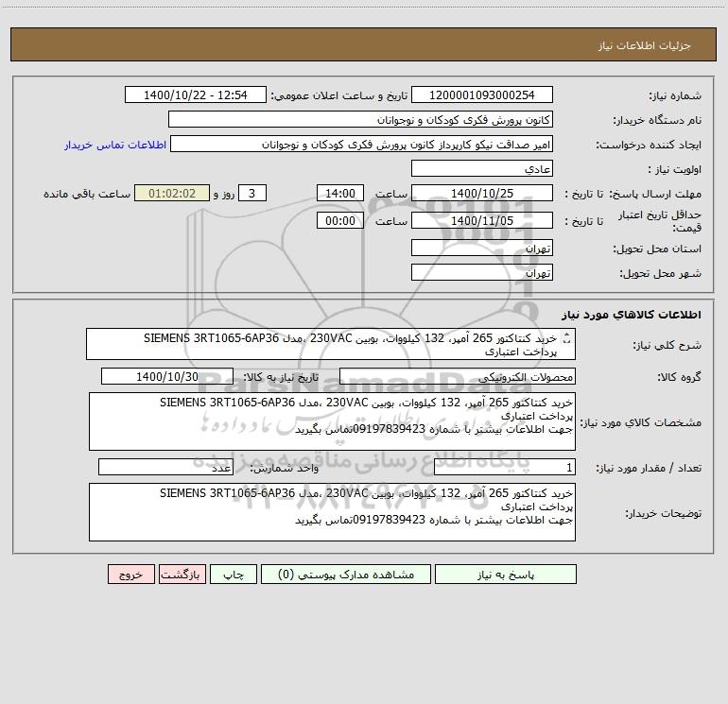Image resolution: width=728 pixels, height=704 pixels.
Task: Click the تاریخ و ساعت اعلان عمومی label
Action: [339, 95]
